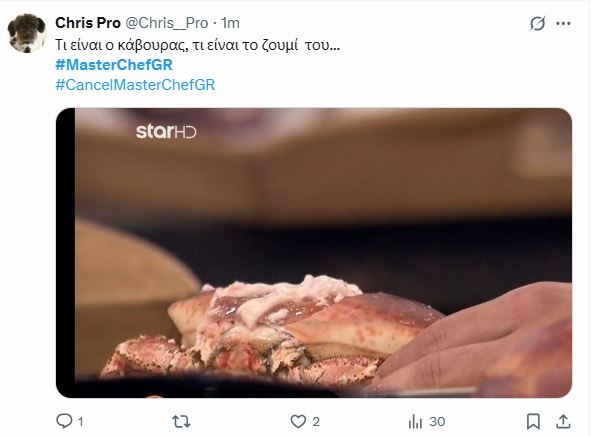The image size is (601, 436).
Task: Click the repost arrows icon
Action: 180,419
